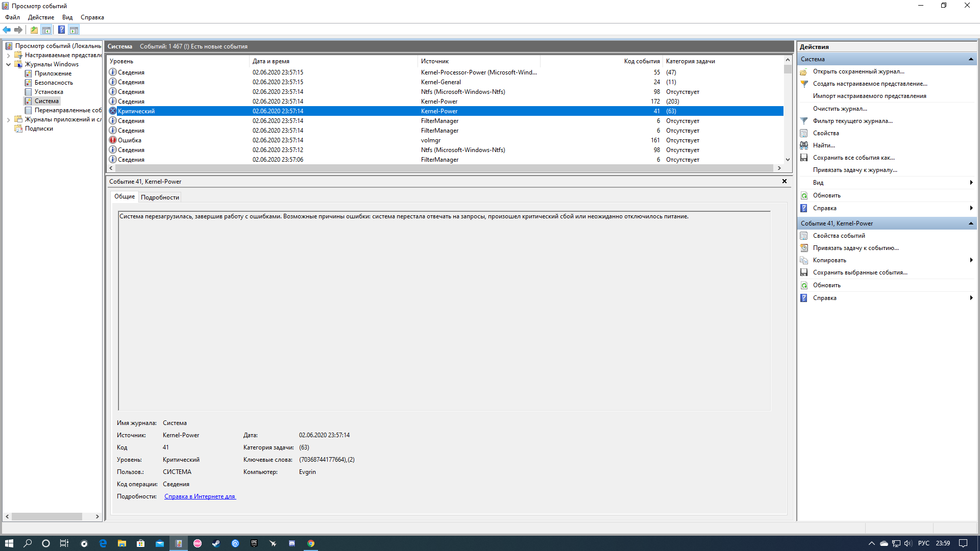
Task: Select Kernel-General event 24 row
Action: [x=445, y=82]
